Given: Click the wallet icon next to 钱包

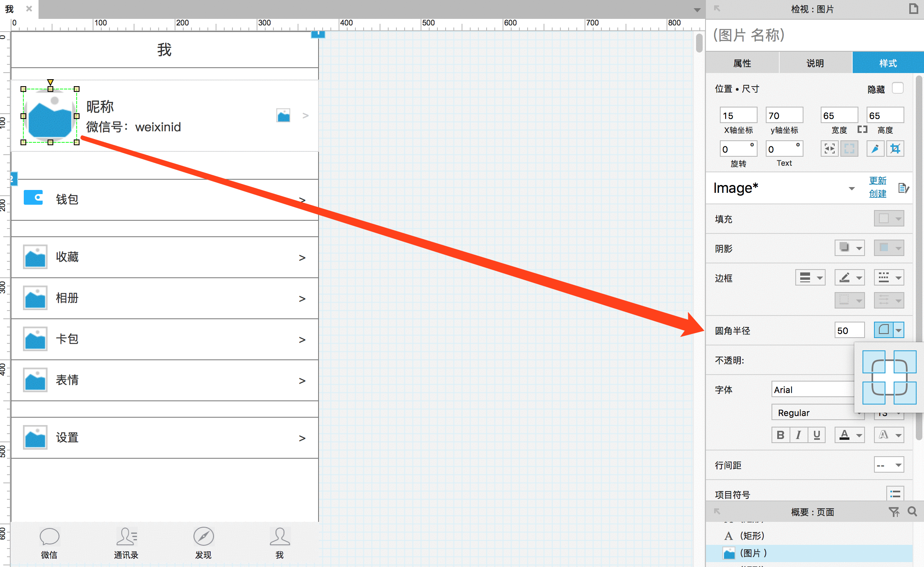Looking at the screenshot, I should [33, 197].
